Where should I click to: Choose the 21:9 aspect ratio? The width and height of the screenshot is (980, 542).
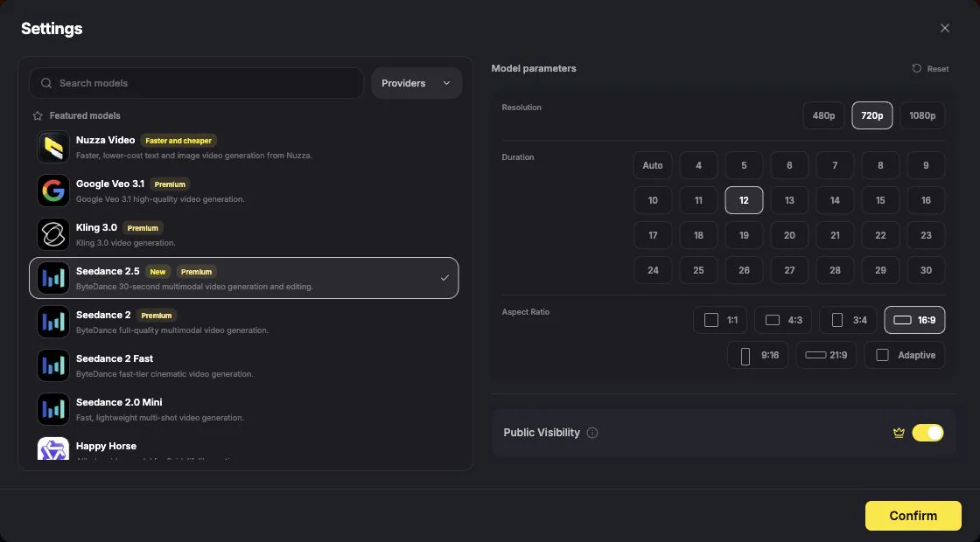click(826, 355)
